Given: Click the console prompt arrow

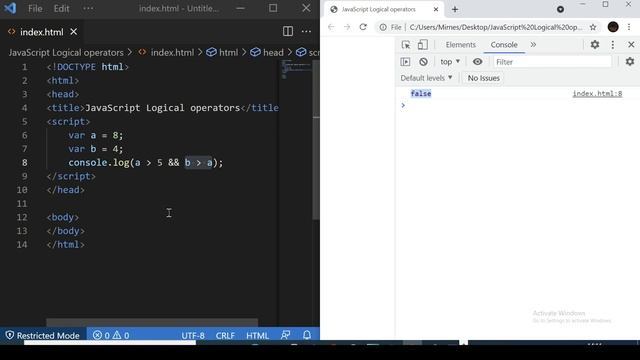Looking at the screenshot, I should [x=403, y=105].
